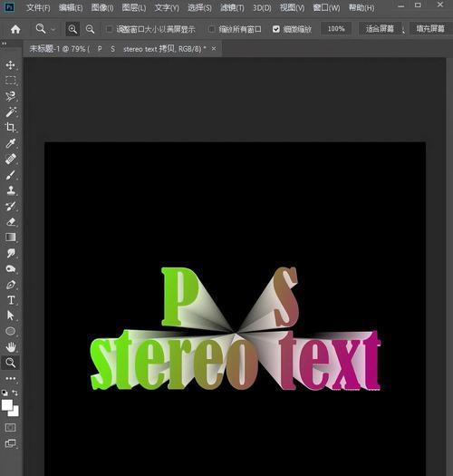Go to Home screen icon
Screen dimensions: 453x476
pos(15,29)
